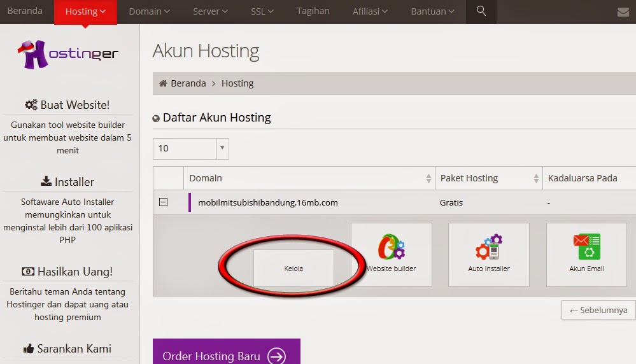Click the Akun Hosting page title
Viewport: 636px width, 364px height.
[206, 51]
